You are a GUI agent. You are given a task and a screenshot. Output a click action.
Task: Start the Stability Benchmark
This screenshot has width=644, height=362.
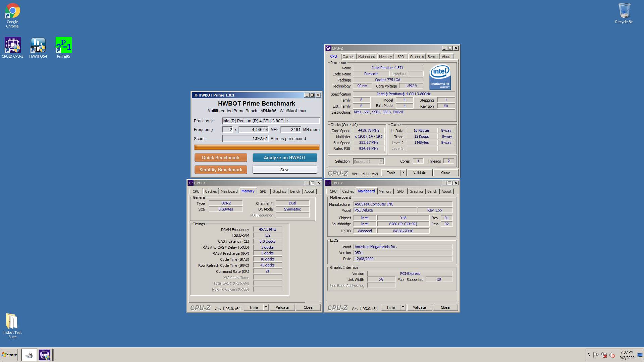click(x=221, y=170)
